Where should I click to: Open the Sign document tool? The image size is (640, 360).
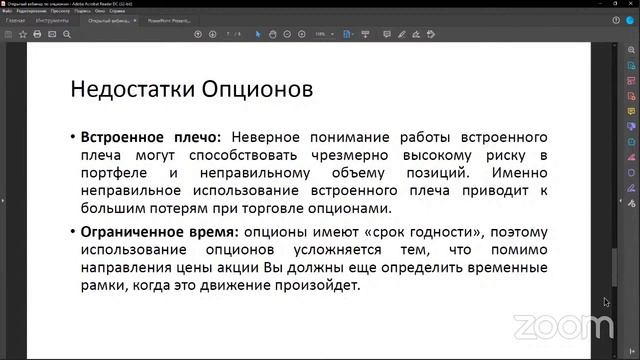tap(416, 34)
